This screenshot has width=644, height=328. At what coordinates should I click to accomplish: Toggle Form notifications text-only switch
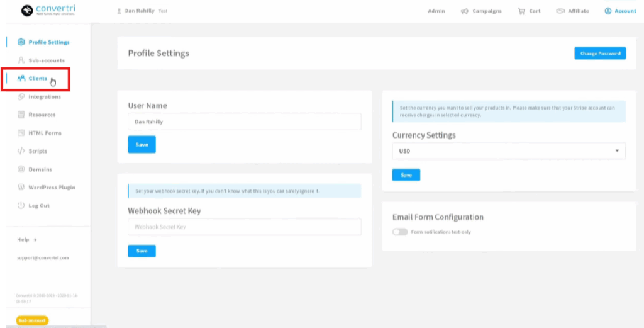(x=400, y=232)
